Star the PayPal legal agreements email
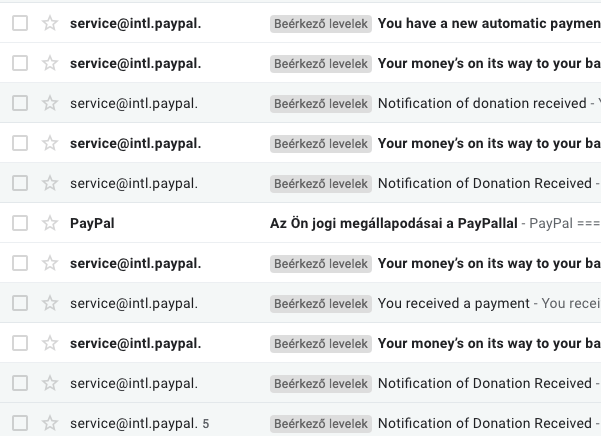601x436 pixels. pyautogui.click(x=50, y=223)
